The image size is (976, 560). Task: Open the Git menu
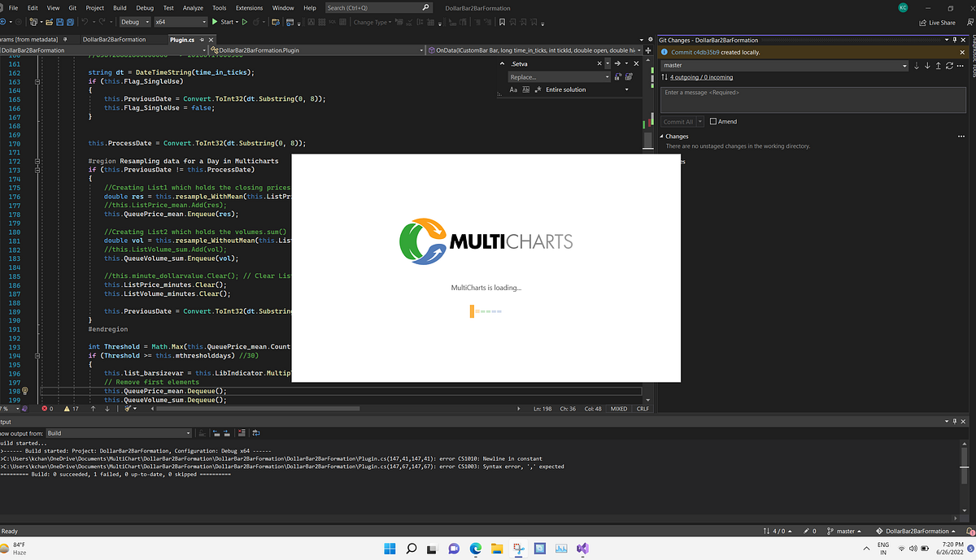click(x=72, y=8)
